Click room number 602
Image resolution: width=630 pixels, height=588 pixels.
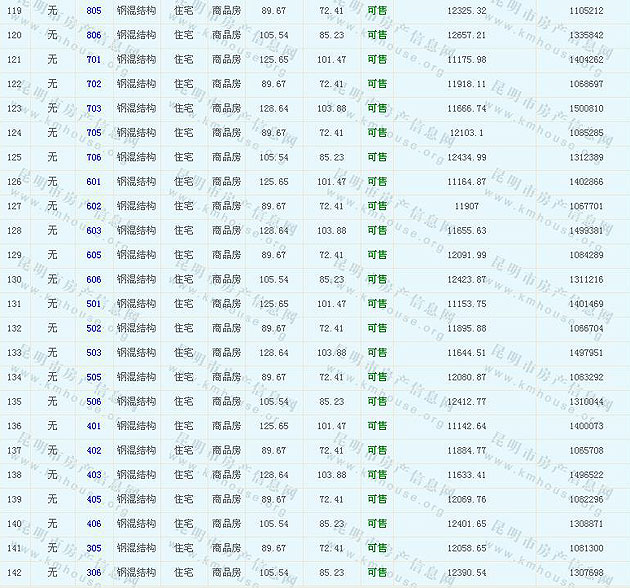pyautogui.click(x=94, y=206)
